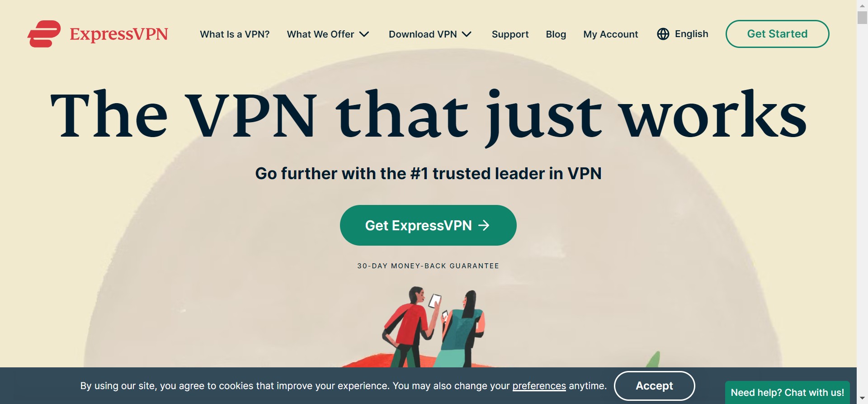
Task: Click the vertical scrollbar thumb
Action: coord(862,17)
